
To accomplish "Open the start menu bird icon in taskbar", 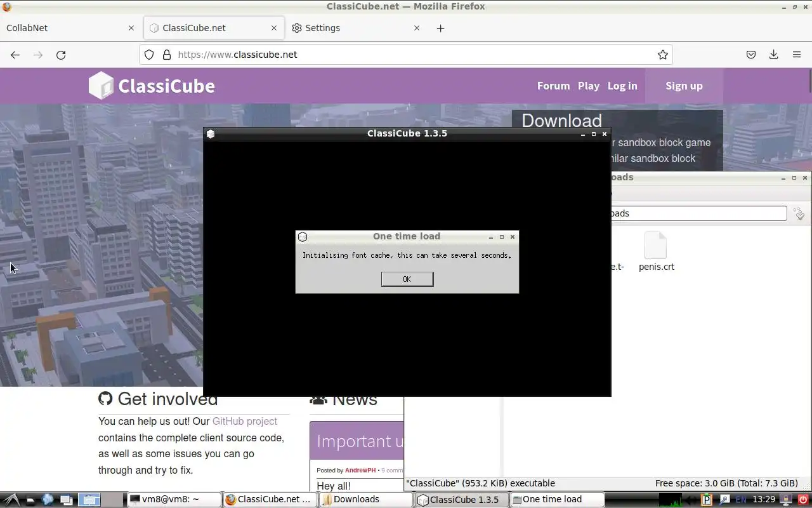I will [11, 500].
